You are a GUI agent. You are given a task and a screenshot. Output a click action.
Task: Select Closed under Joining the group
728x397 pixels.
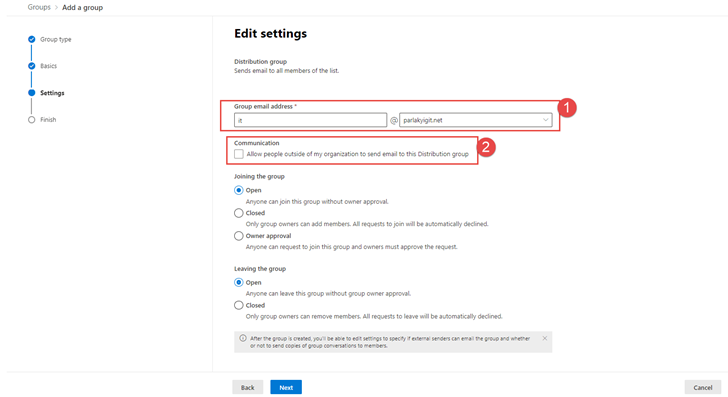pos(239,213)
